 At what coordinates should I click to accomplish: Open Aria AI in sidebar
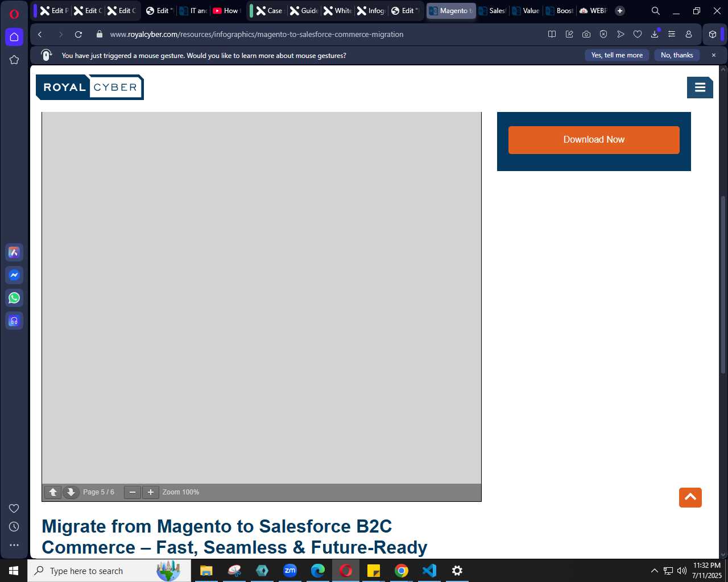click(x=14, y=252)
